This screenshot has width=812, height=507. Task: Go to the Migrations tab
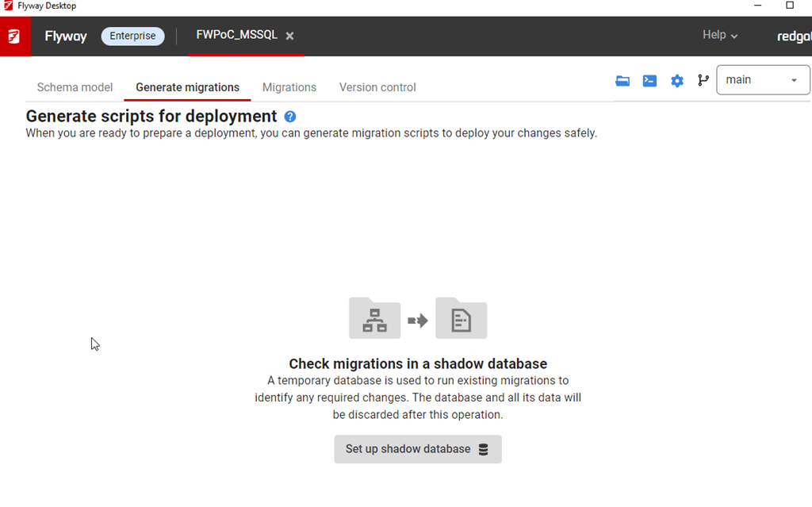(x=289, y=87)
